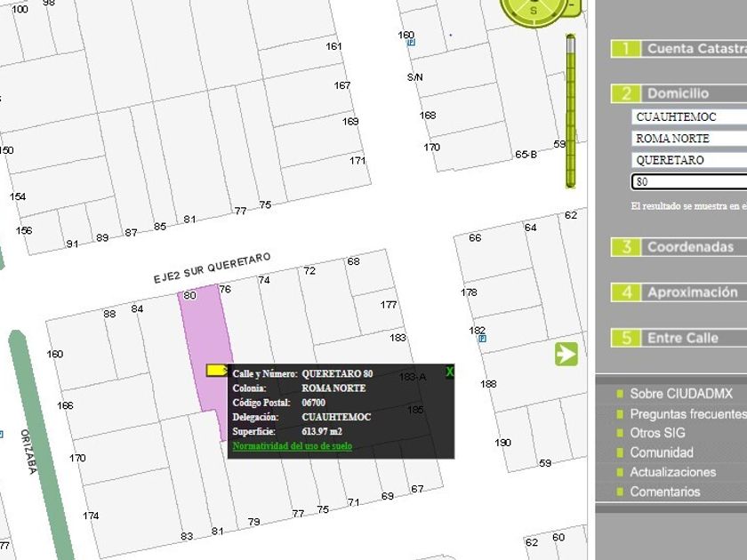
Task: Click parcel number 190 on the map
Action: 502,443
